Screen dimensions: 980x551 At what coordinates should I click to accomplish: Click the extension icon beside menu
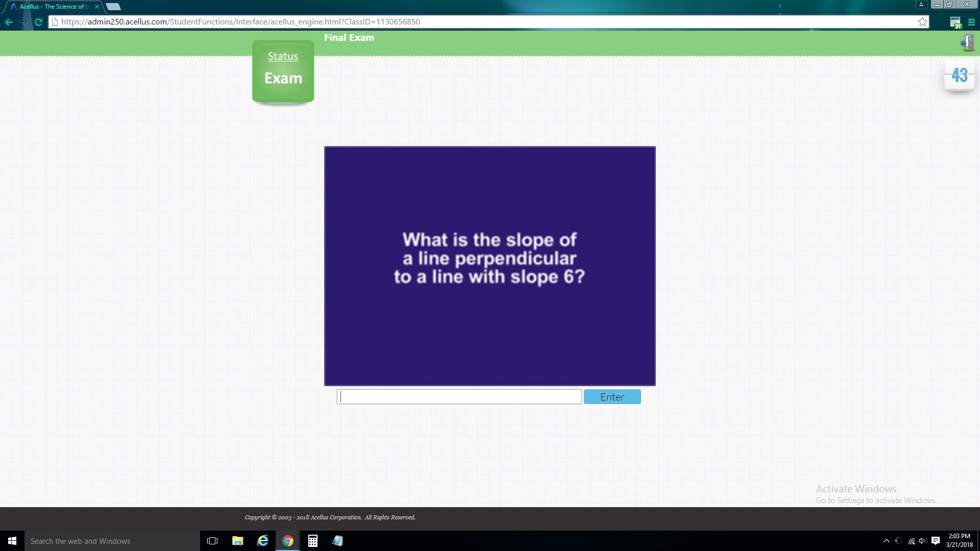click(955, 22)
